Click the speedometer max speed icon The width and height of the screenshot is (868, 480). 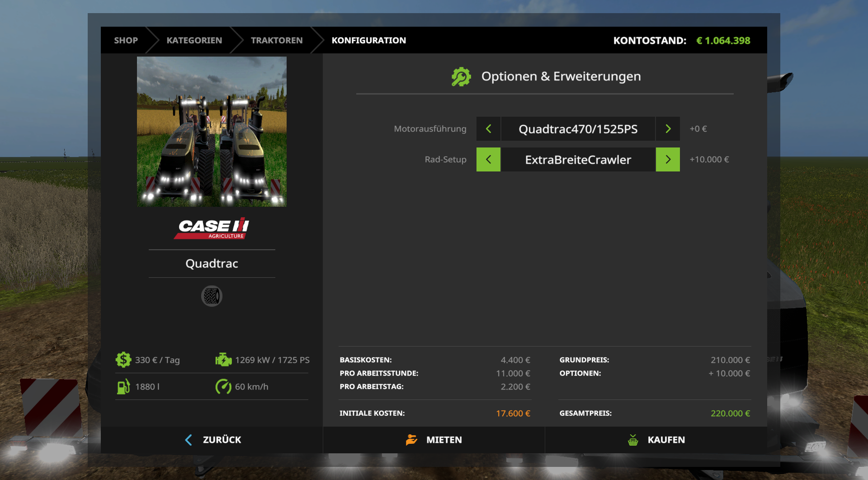tap(223, 387)
